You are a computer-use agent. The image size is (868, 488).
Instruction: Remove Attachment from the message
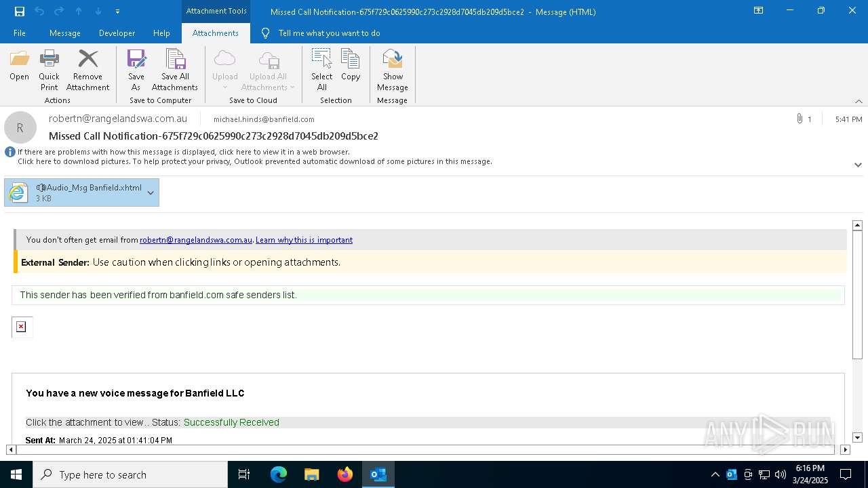click(87, 70)
